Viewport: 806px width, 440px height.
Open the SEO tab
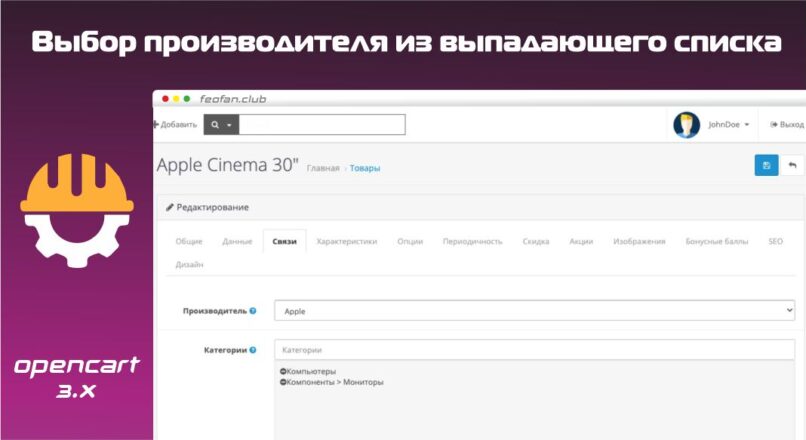click(775, 241)
